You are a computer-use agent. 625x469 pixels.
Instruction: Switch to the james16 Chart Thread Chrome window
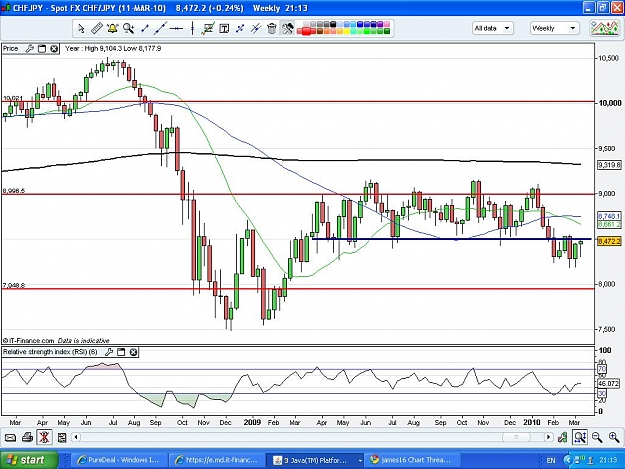[x=412, y=460]
